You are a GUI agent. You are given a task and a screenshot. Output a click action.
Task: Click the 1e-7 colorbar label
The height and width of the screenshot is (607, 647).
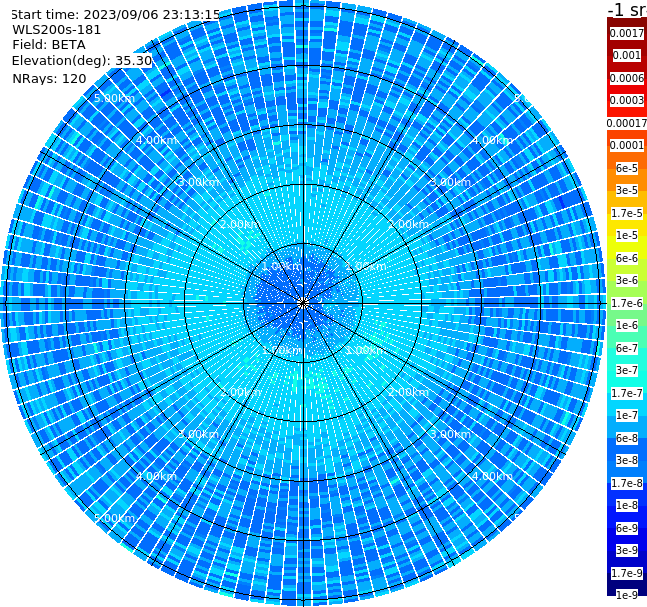(627, 415)
